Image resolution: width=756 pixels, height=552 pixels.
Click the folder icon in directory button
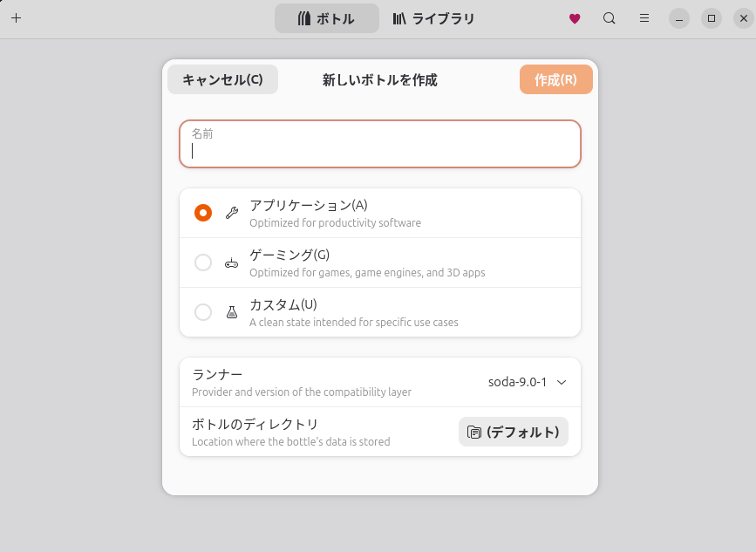[x=474, y=432]
